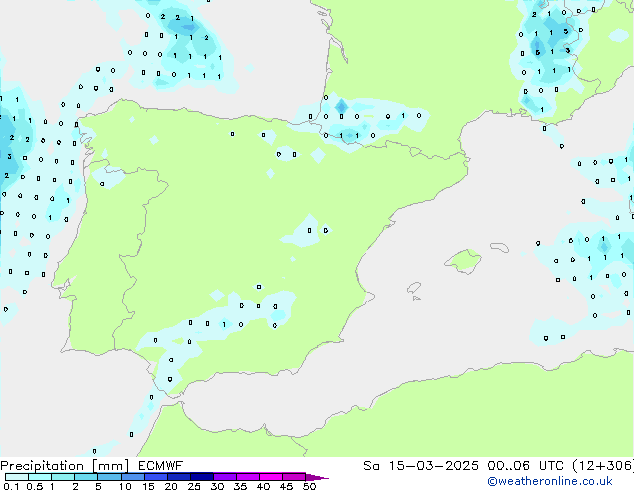The height and width of the screenshot is (490, 634).
Task: Click the legend value label '10'
Action: (x=125, y=486)
